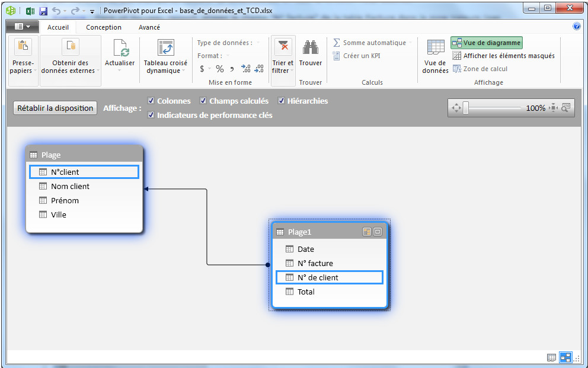Insert a Tableau croisé dynamique
588x368 pixels.
(x=165, y=56)
